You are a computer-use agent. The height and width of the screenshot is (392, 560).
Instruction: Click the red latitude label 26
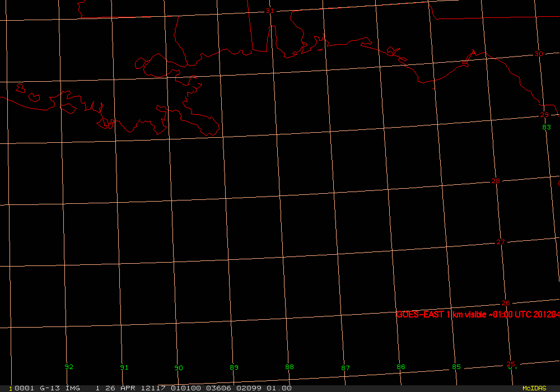tap(506, 303)
